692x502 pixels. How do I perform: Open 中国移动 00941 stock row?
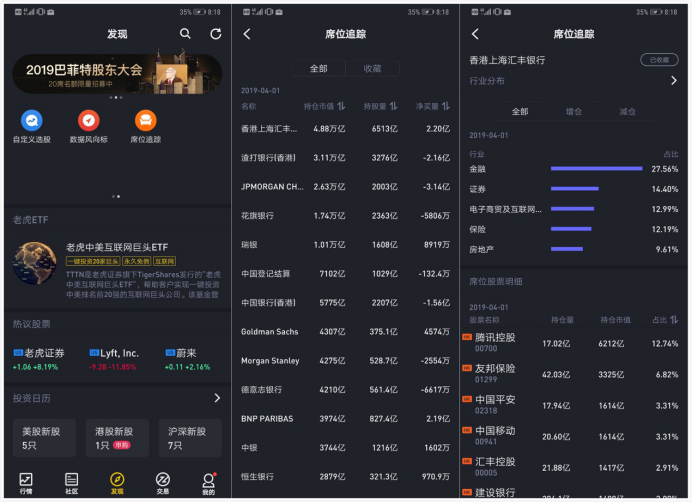(x=573, y=436)
